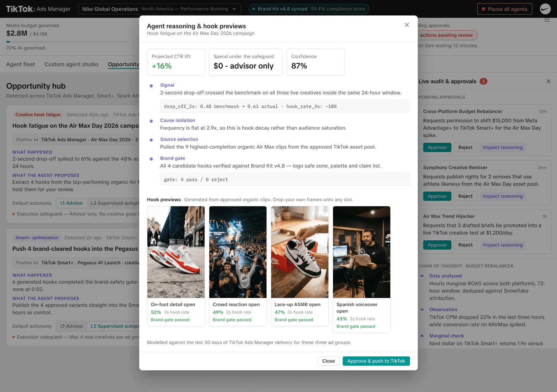
Task: Click the Projected CTR lift +16% card
Action: [x=176, y=62]
